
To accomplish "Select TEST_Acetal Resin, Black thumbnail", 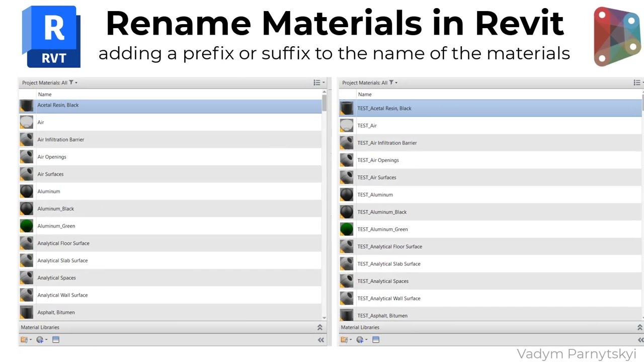I will click(347, 108).
